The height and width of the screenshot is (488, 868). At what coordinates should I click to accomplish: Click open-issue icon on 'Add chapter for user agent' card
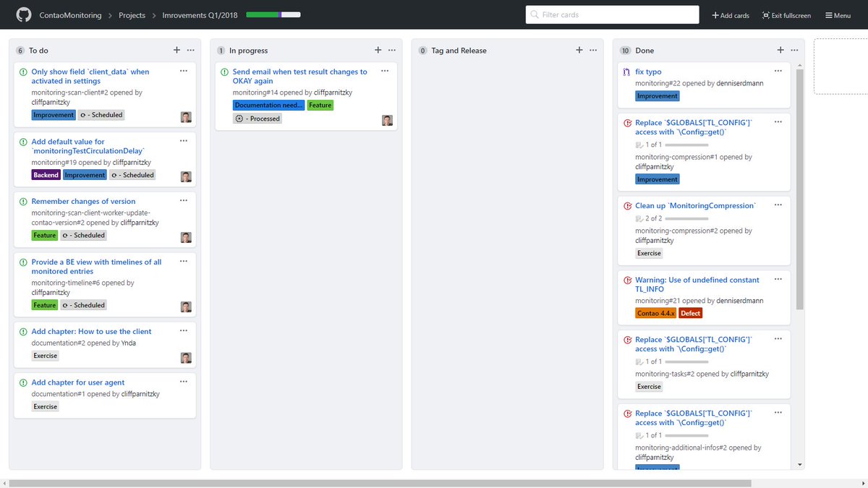click(23, 382)
